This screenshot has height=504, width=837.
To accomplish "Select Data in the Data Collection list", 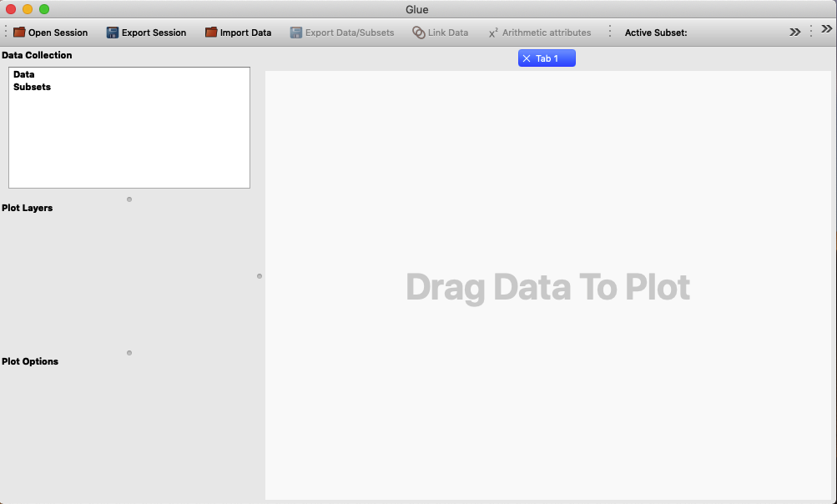I will (23, 74).
